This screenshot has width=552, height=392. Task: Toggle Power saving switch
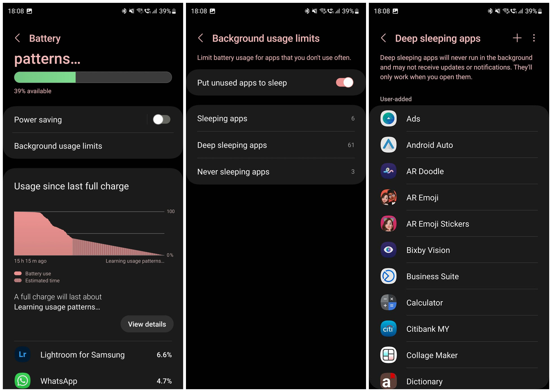pos(160,120)
